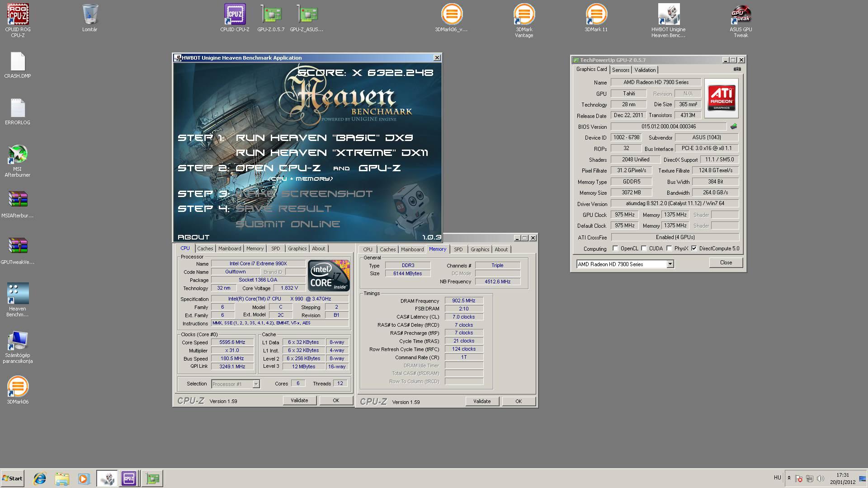Toggle CUDA checkbox in GPU-Z

(644, 249)
